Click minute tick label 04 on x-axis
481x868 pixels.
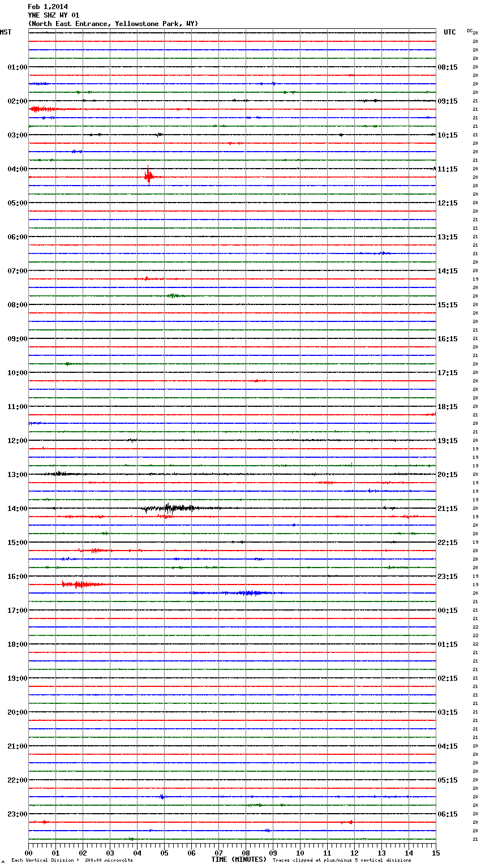point(137,853)
